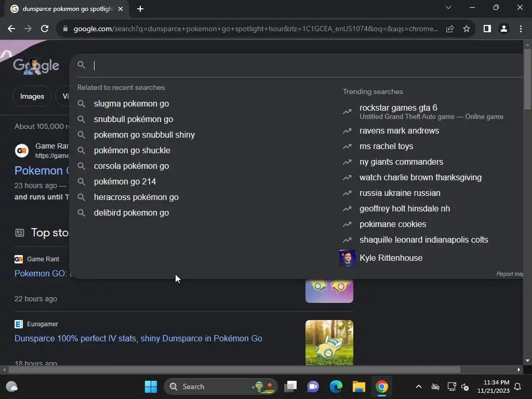Open trending search ms rachel toys

[x=386, y=146]
